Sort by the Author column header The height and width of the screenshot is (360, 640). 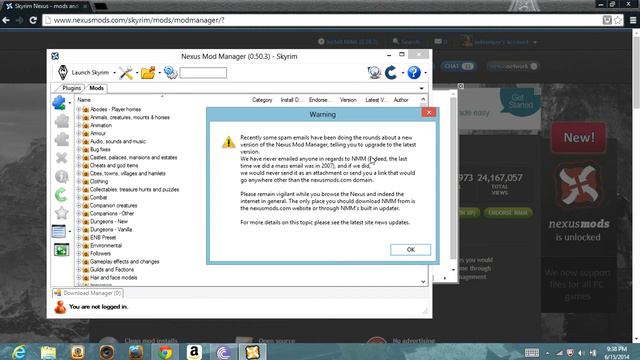401,100
